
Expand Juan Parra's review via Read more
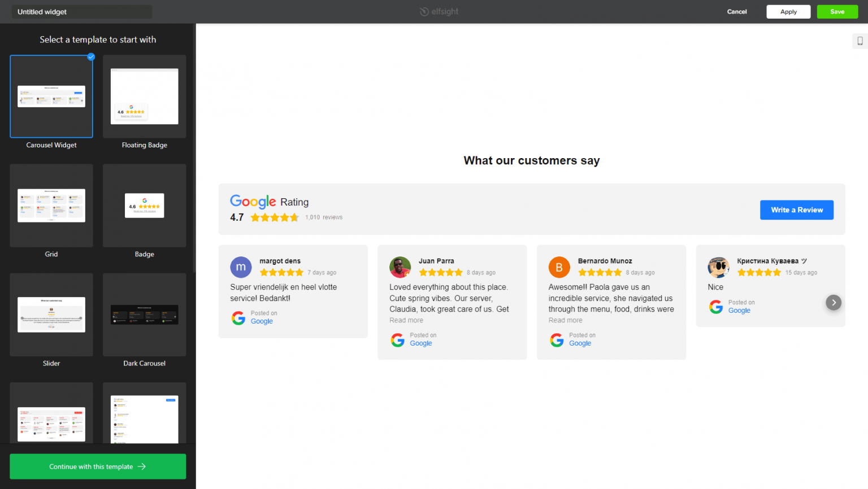[406, 320]
